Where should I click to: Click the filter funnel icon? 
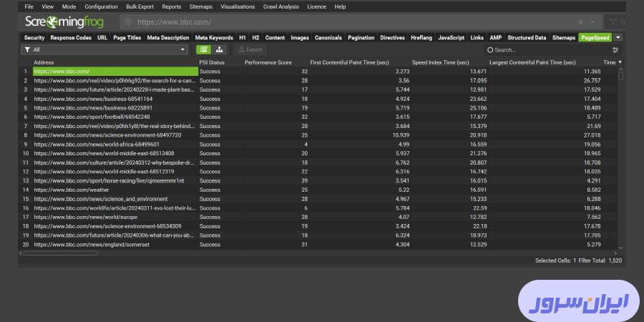point(27,50)
